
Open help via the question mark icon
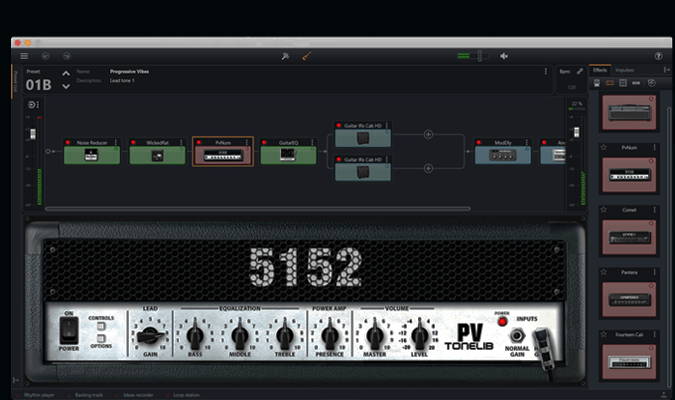(658, 56)
